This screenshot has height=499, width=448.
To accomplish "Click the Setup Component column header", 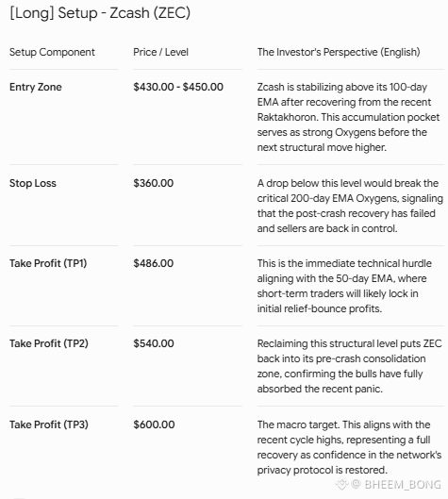I will pos(52,52).
